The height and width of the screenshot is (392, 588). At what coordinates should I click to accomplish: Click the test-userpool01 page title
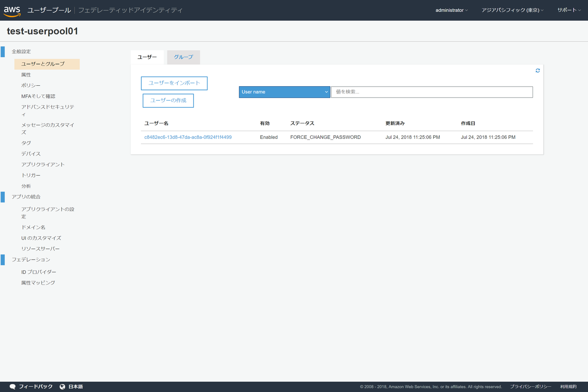[42, 31]
